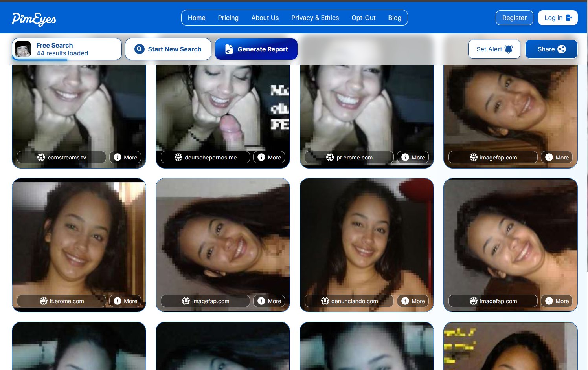
Task: Click the Start New Search magnifier icon
Action: click(139, 49)
